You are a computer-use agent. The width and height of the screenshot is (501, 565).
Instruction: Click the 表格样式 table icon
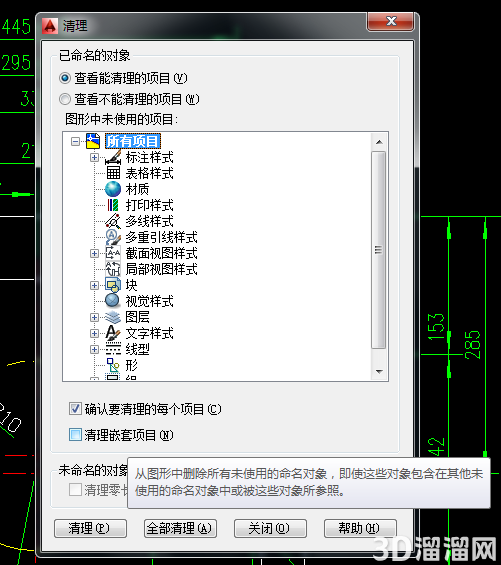pyautogui.click(x=113, y=173)
